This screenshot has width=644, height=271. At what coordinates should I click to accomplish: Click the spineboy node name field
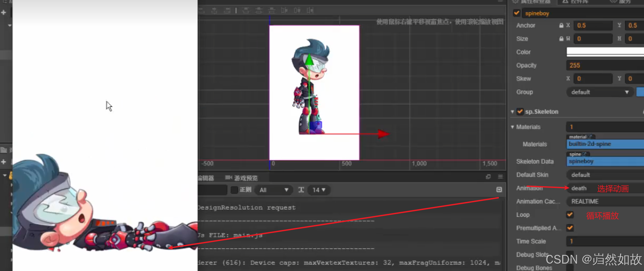click(583, 13)
